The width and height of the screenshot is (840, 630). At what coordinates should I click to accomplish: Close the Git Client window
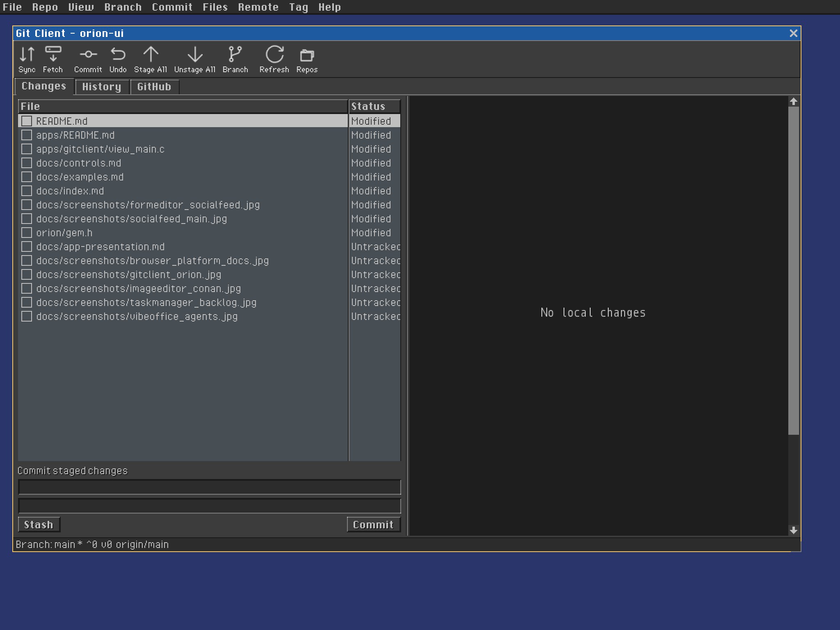[x=794, y=33]
